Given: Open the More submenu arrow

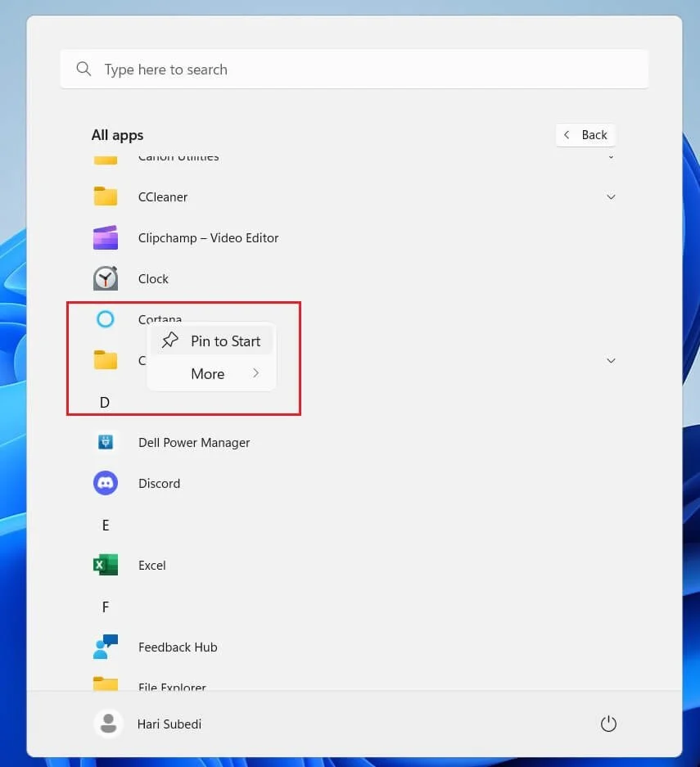Looking at the screenshot, I should tap(255, 373).
